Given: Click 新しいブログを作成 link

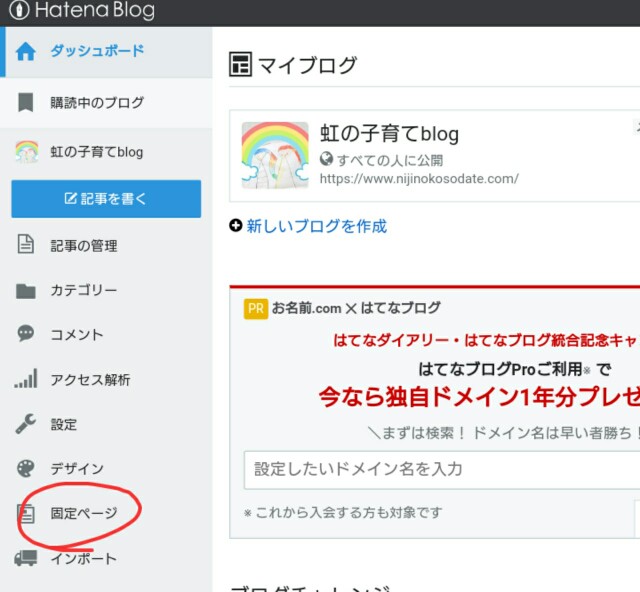Looking at the screenshot, I should [x=316, y=226].
